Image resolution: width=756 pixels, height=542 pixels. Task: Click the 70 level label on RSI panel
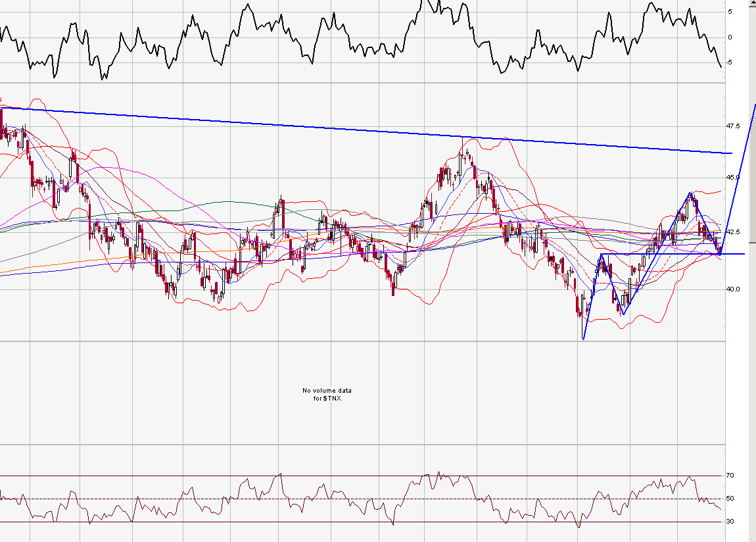[730, 476]
